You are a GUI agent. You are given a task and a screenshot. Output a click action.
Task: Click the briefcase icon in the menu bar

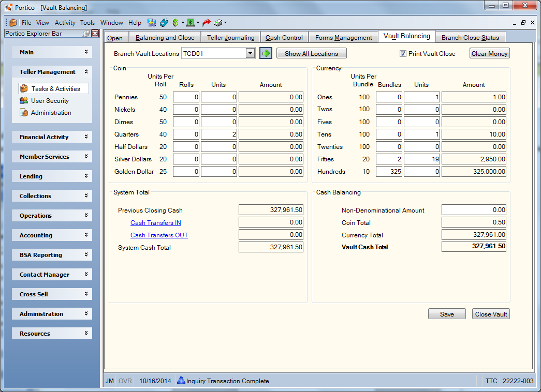[x=13, y=23]
